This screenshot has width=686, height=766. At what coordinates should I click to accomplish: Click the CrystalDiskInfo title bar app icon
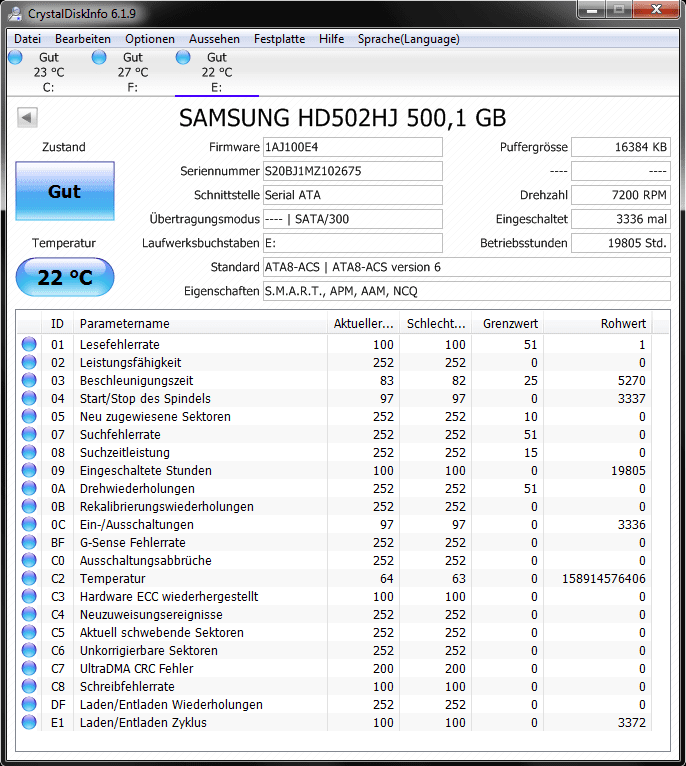15,13
